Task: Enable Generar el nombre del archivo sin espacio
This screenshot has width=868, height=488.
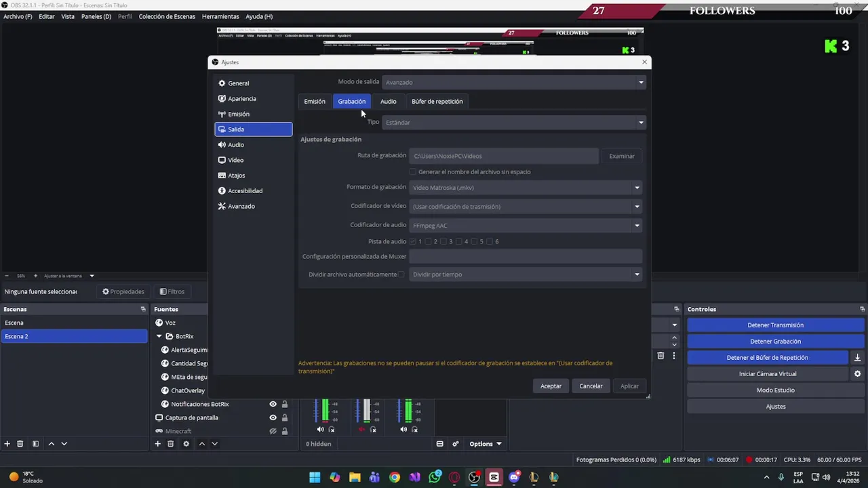Action: click(x=413, y=172)
